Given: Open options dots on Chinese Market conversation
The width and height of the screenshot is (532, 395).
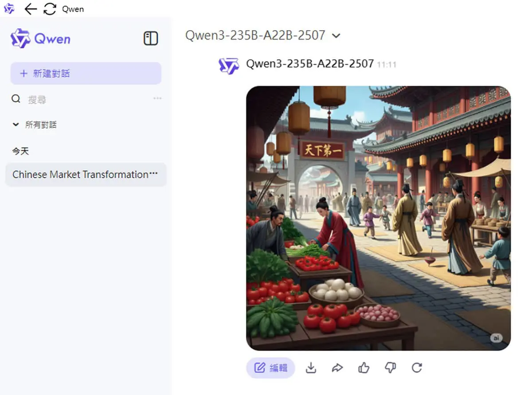Looking at the screenshot, I should pos(154,174).
